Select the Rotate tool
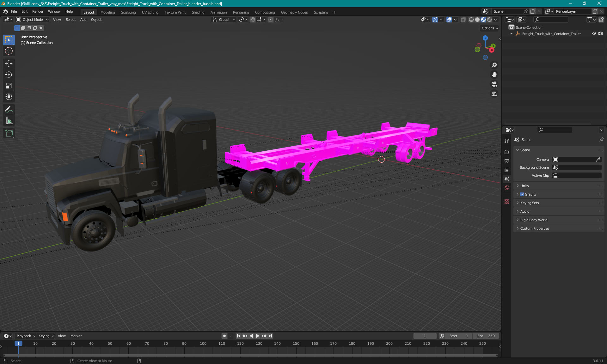The height and width of the screenshot is (364, 607). point(9,75)
